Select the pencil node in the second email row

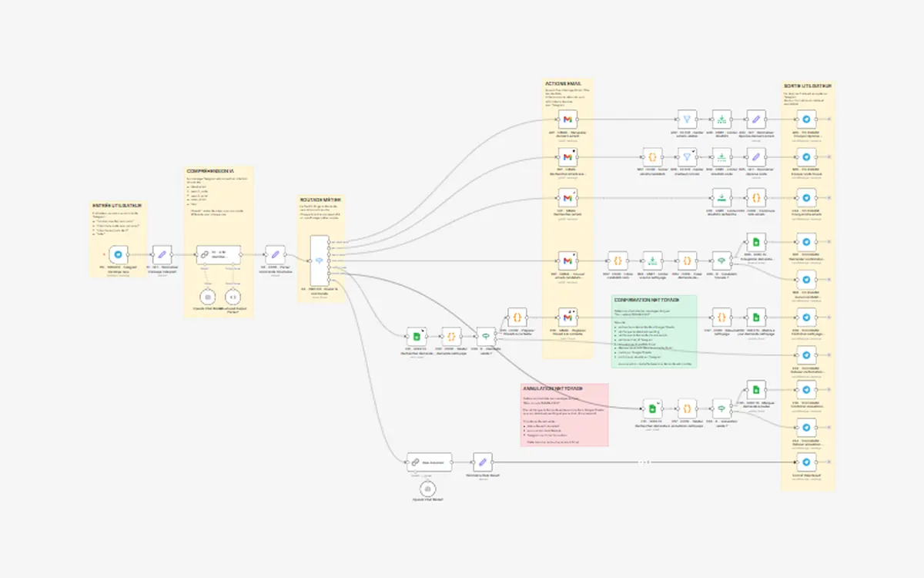[757, 157]
